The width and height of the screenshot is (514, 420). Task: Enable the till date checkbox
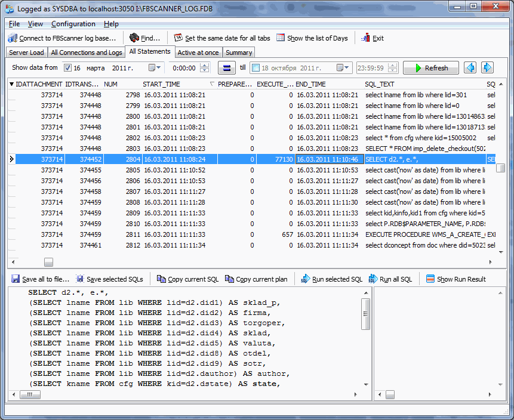tap(256, 68)
